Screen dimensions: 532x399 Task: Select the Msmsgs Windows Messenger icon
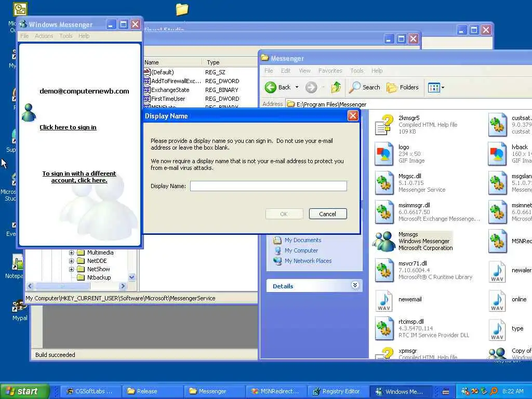coord(384,241)
